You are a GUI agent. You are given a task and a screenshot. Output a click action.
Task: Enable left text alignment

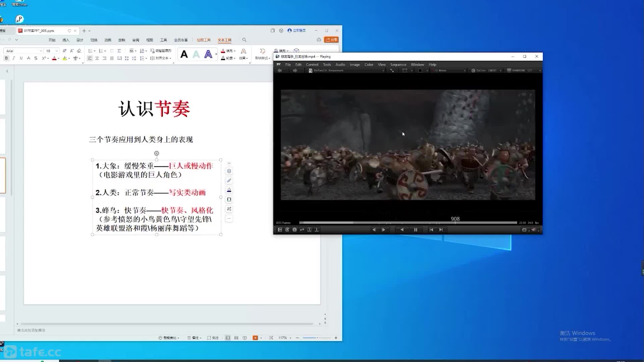click(x=90, y=58)
